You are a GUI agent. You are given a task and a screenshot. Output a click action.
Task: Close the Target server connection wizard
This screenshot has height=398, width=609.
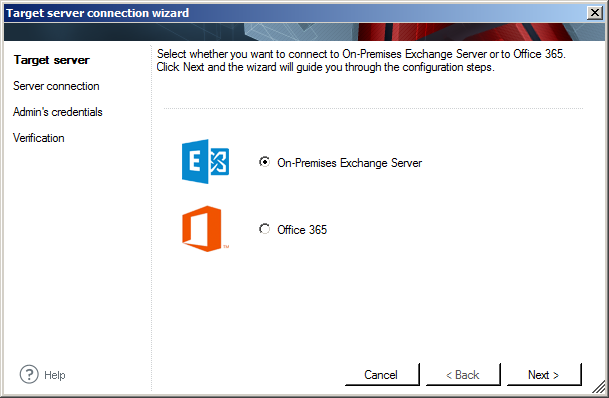coord(595,13)
